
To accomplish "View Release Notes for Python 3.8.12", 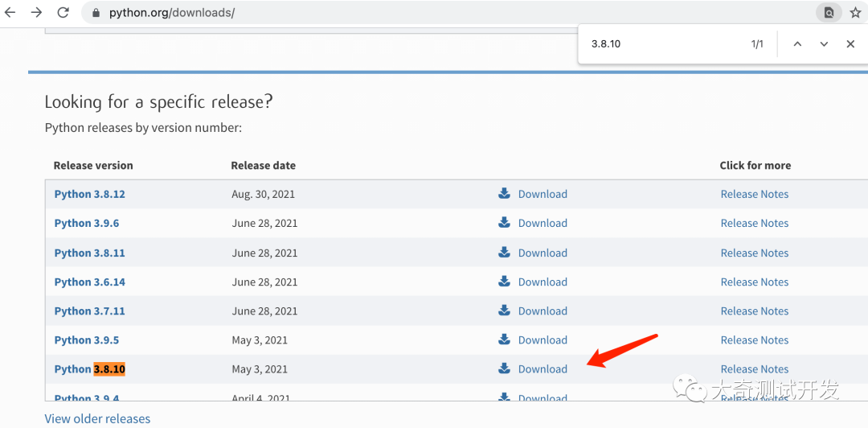I will coord(755,194).
